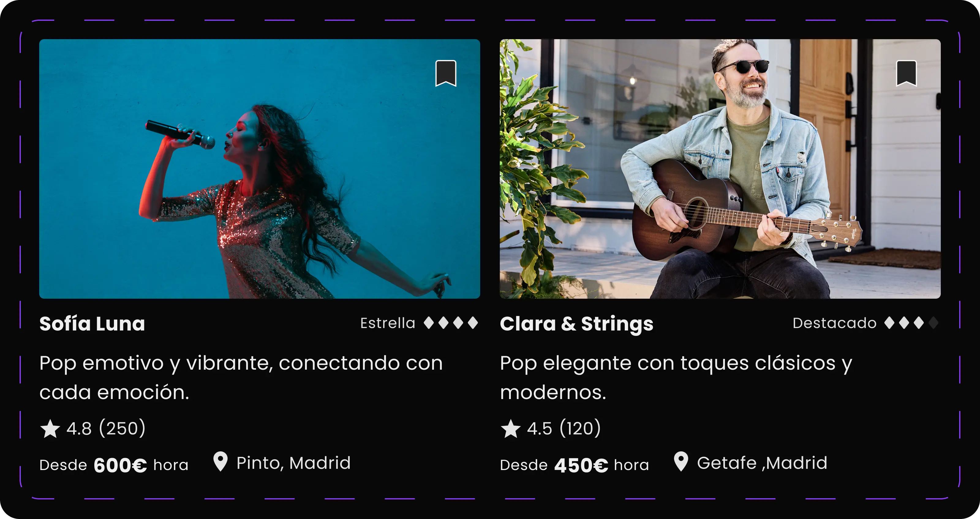Click the first diamond beside Destacado
This screenshot has height=519, width=980.
pos(889,323)
